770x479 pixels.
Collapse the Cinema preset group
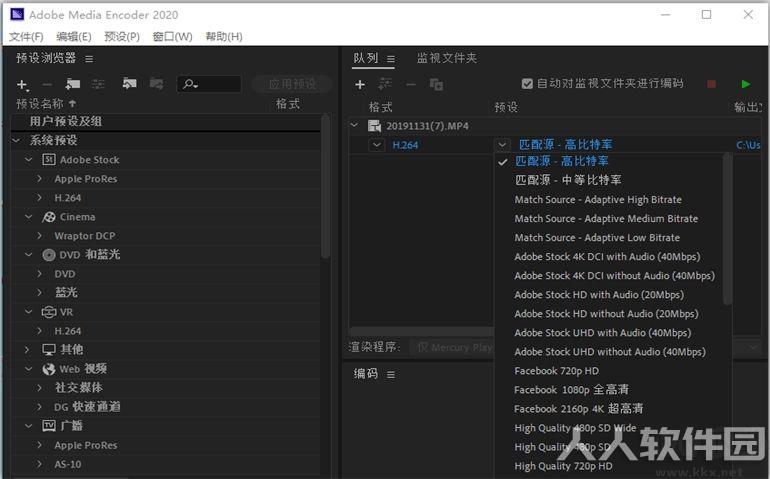click(28, 217)
